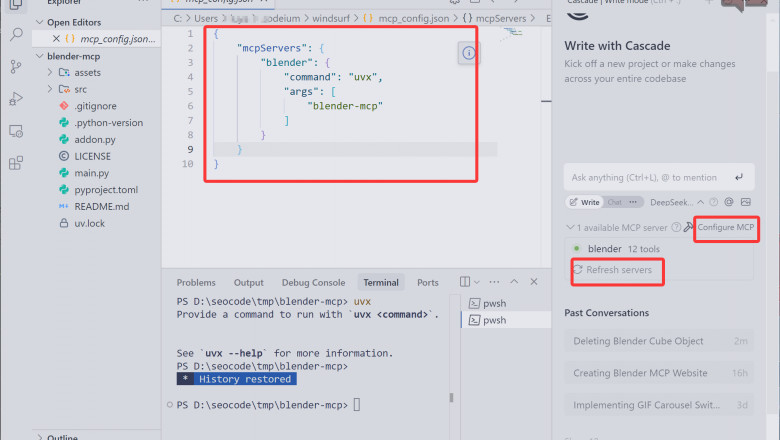Collapse the Open Editors section
This screenshot has height=440, width=780.
(x=40, y=22)
